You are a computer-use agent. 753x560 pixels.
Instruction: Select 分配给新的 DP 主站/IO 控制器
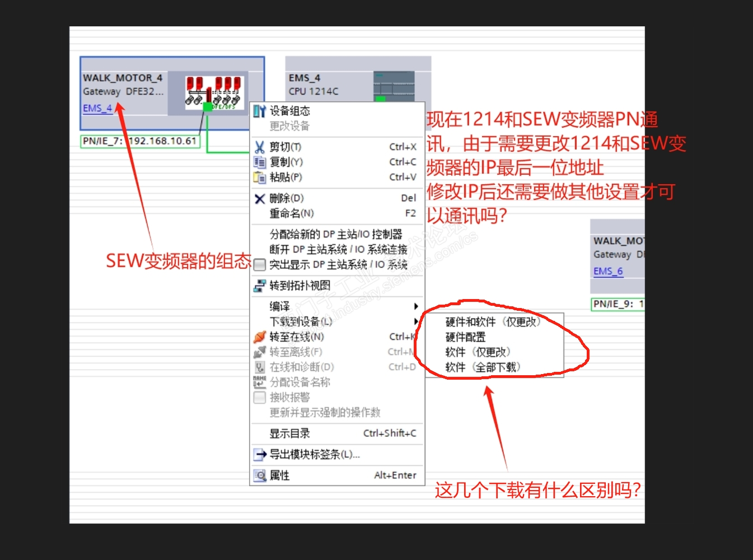point(336,235)
